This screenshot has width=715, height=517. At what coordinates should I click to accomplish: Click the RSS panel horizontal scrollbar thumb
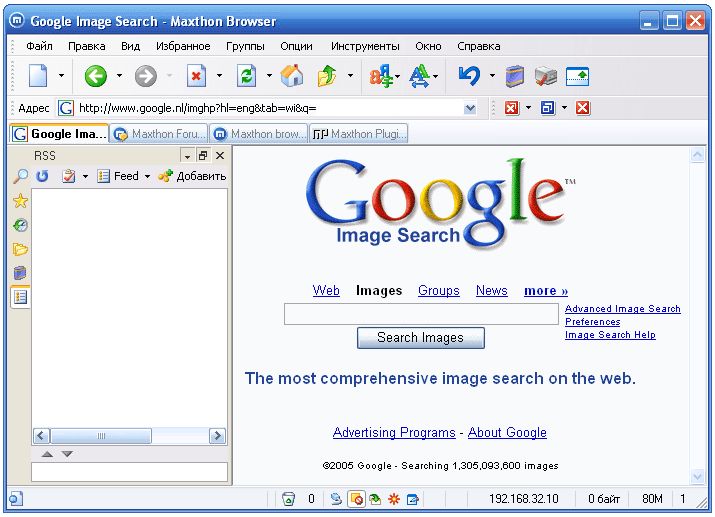coord(101,436)
